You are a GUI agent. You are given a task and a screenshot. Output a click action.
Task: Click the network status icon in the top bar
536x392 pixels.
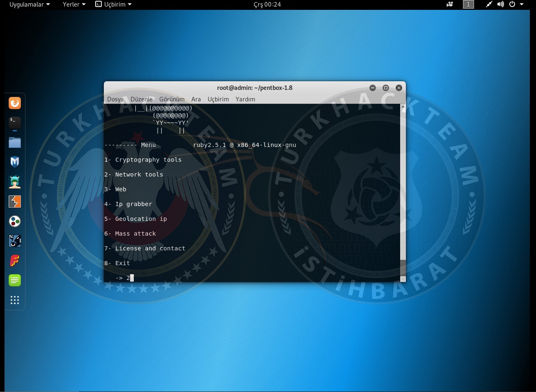489,5
